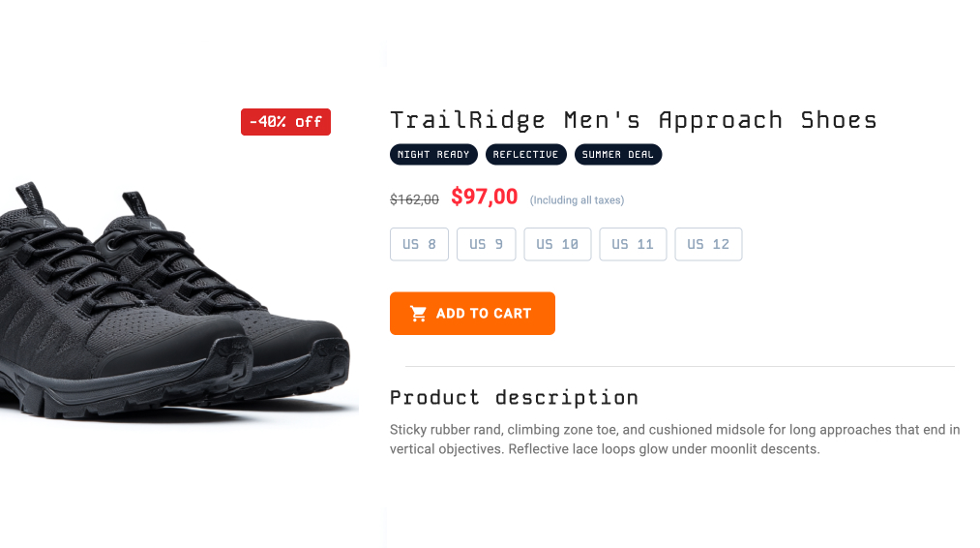This screenshot has height=548, width=980.
Task: Select the US 11 size box
Action: point(633,244)
